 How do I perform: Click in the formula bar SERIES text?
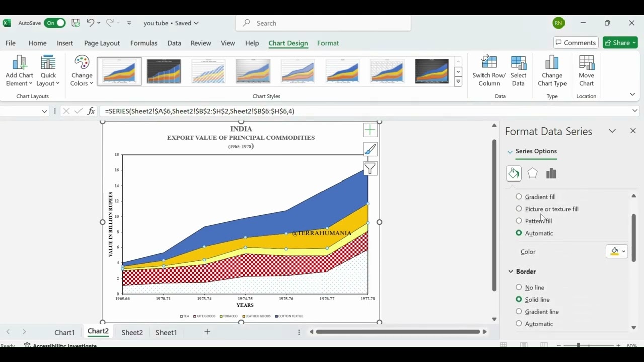200,111
